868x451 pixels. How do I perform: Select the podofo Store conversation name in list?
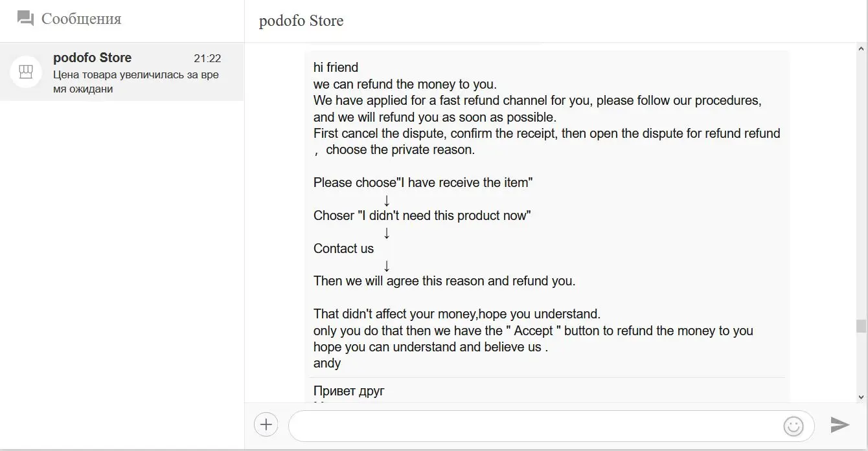tap(92, 58)
